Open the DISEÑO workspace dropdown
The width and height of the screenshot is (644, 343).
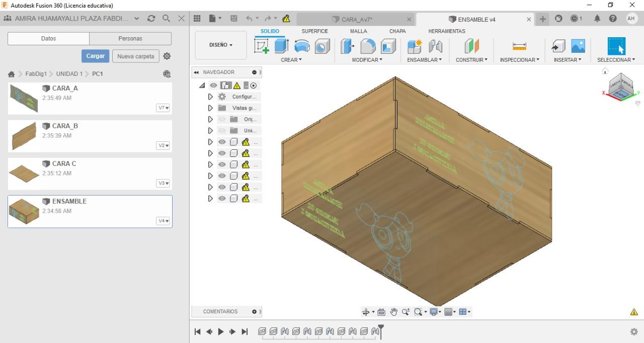click(x=221, y=45)
